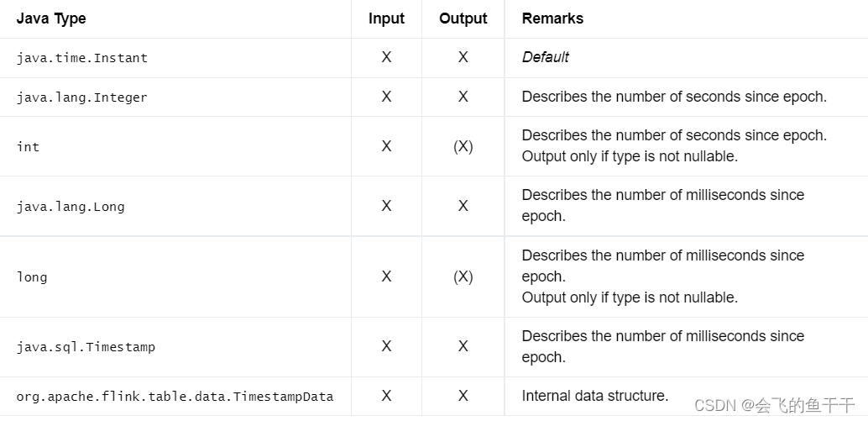Click Input X mark for java.time.Instant
The height and width of the screenshot is (421, 868).
tap(386, 57)
